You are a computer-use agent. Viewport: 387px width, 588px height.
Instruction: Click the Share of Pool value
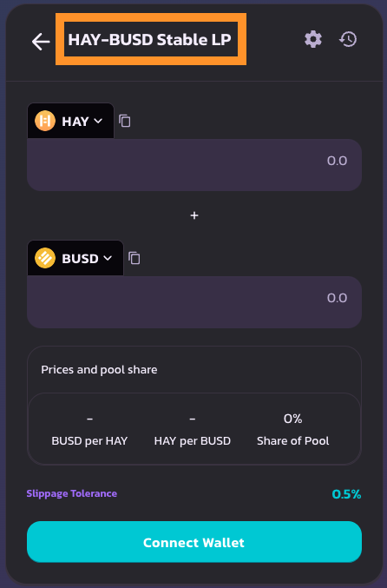pos(293,419)
